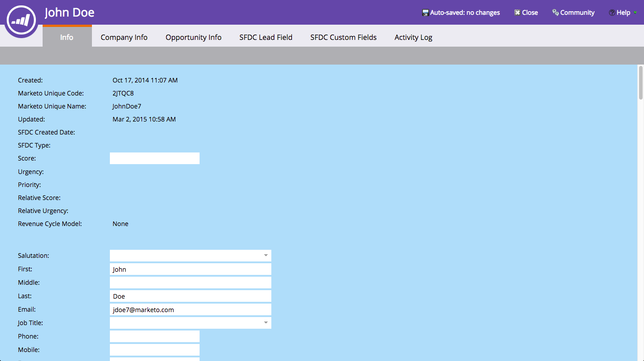Click the Marketo logo icon
This screenshot has height=361, width=644.
point(21,19)
